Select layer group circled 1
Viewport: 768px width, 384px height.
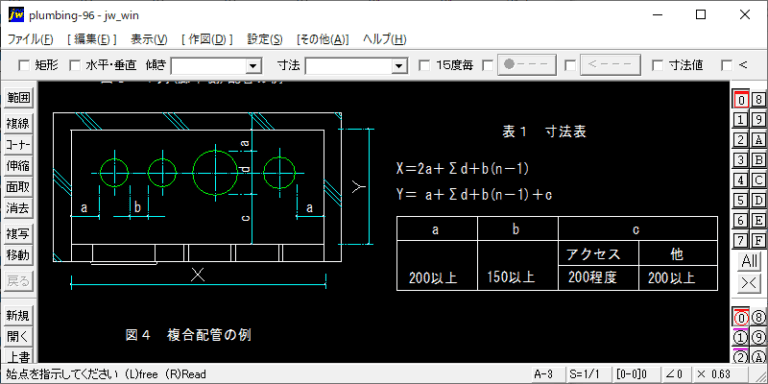(741, 337)
